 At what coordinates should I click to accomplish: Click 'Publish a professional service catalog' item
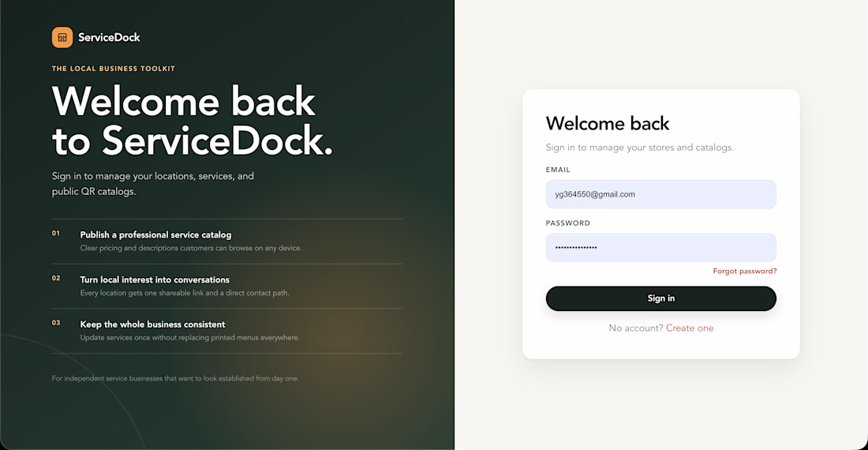pyautogui.click(x=155, y=234)
